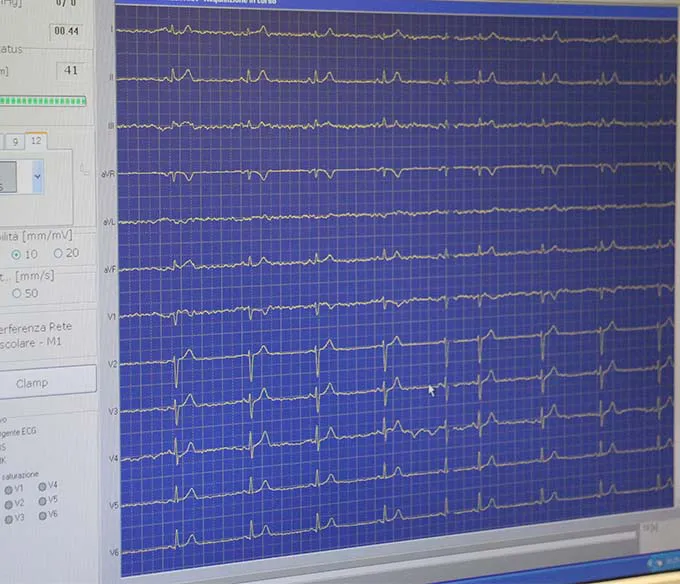Switch to the 9 leads tab
The width and height of the screenshot is (680, 584).
[x=14, y=142]
